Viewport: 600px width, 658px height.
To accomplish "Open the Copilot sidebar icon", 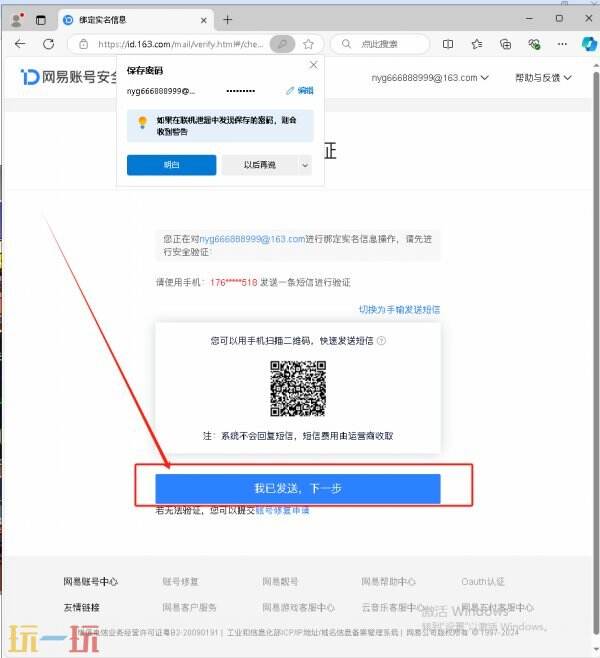I will coord(589,44).
